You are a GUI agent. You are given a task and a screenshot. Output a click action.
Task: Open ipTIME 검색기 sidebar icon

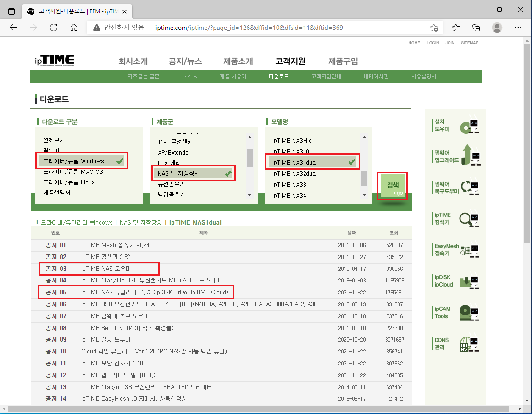pyautogui.click(x=470, y=219)
